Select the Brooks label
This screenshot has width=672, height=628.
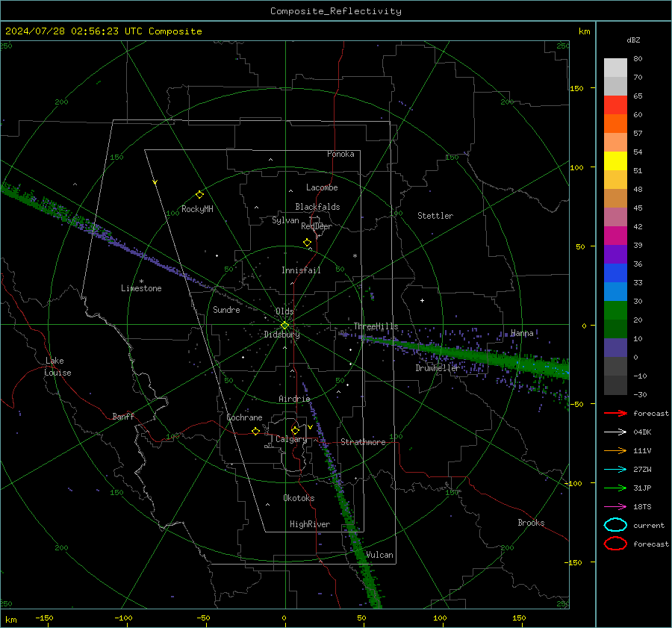coord(531,523)
